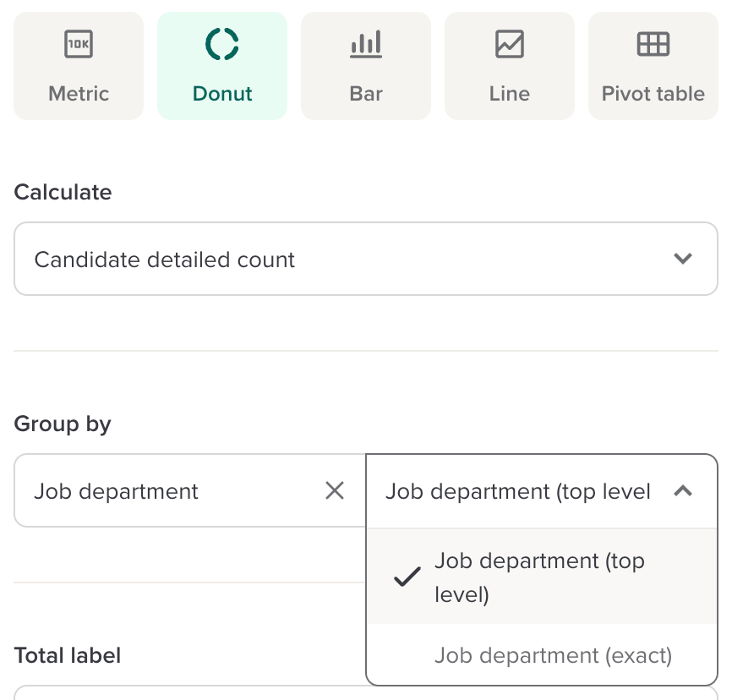
Task: Choose the Bar chart icon
Action: tap(366, 44)
